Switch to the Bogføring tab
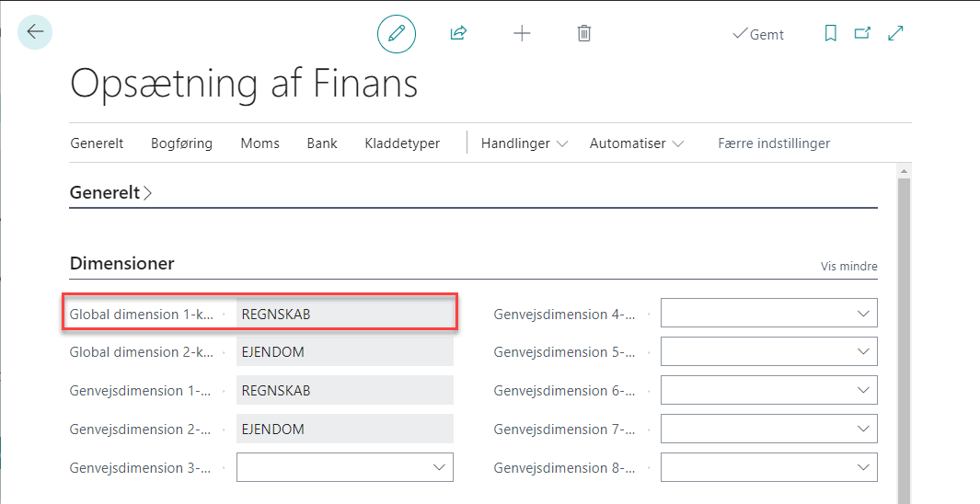Screen dimensions: 980x504 click(x=182, y=143)
